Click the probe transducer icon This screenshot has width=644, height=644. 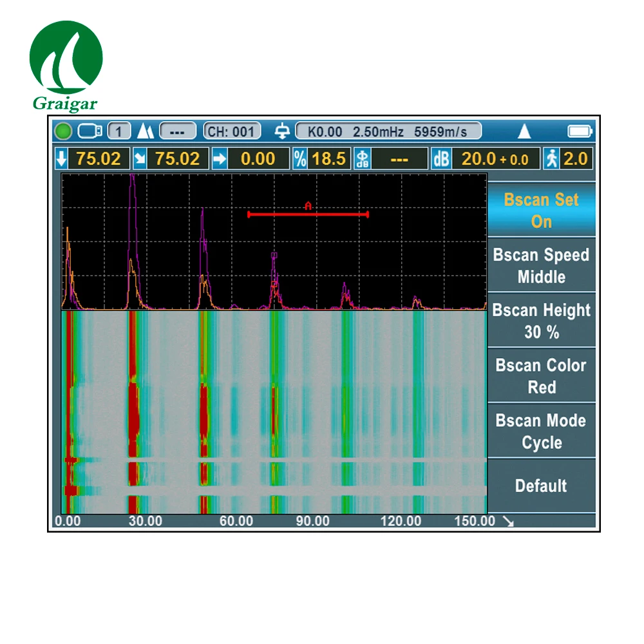(x=282, y=131)
